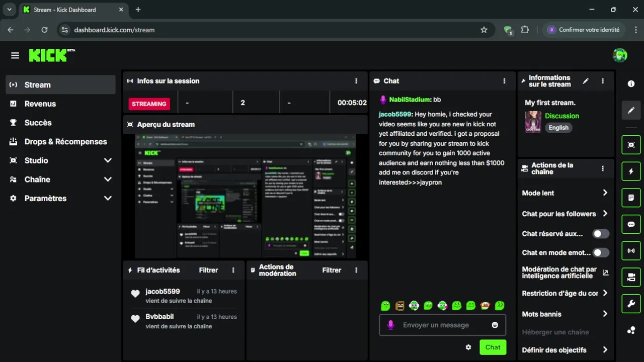Open the Chat panel options menu

pos(504,81)
